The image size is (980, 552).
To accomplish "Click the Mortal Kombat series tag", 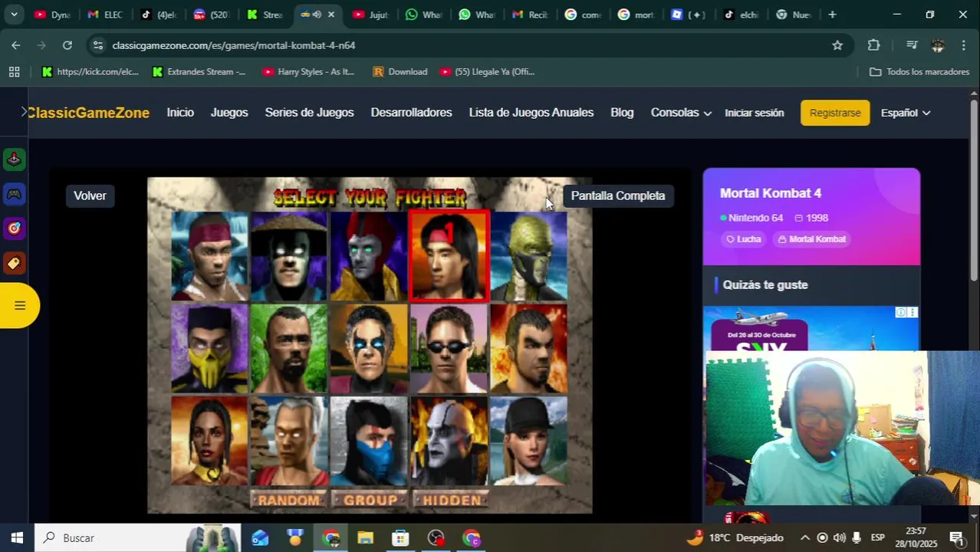I will pyautogui.click(x=812, y=239).
